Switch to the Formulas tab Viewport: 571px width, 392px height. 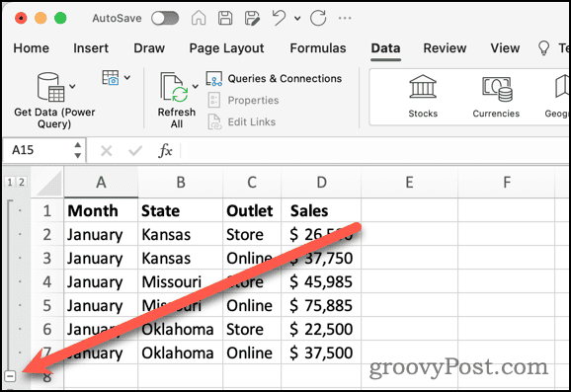pyautogui.click(x=318, y=48)
